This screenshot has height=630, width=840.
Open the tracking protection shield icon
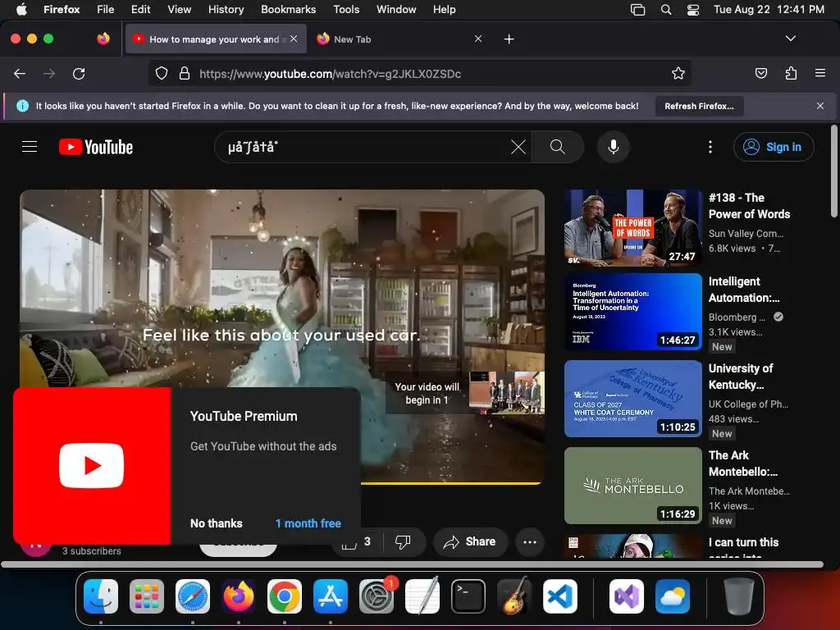coord(162,73)
